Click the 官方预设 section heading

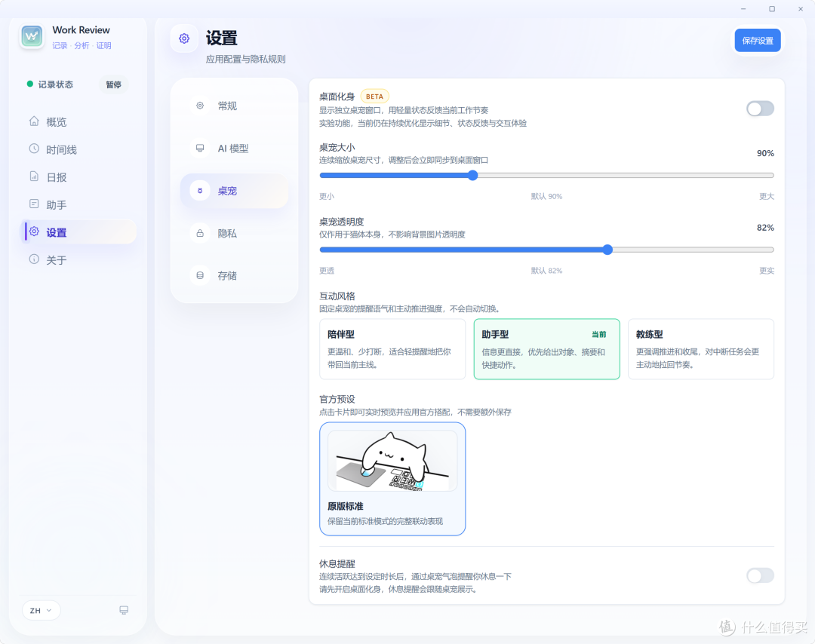tap(337, 399)
